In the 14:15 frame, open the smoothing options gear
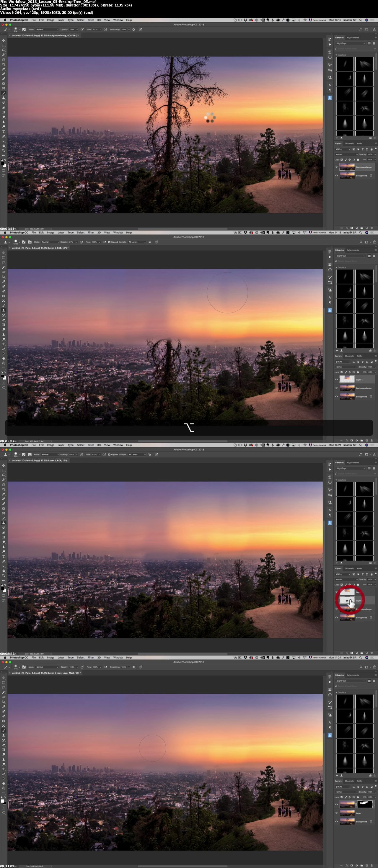 [133, 30]
